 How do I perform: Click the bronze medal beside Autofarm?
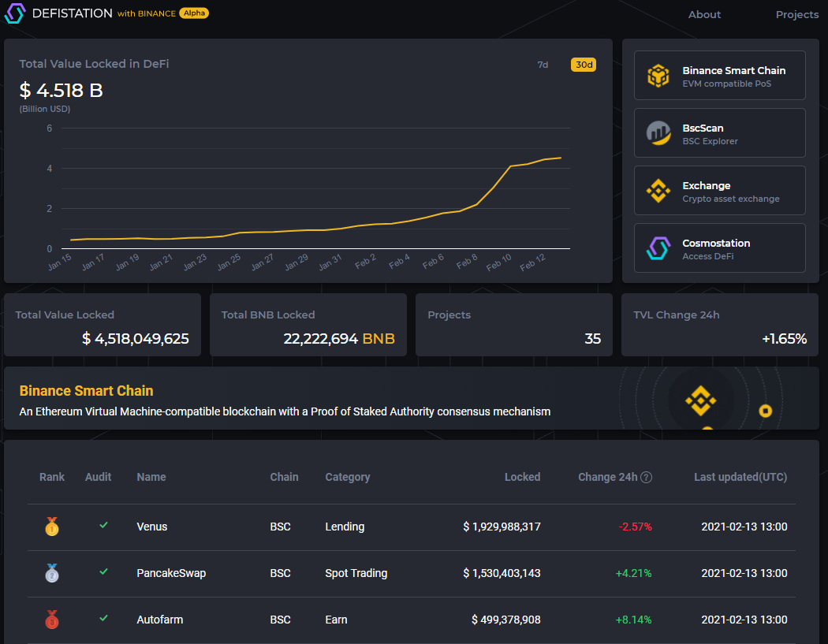point(52,620)
